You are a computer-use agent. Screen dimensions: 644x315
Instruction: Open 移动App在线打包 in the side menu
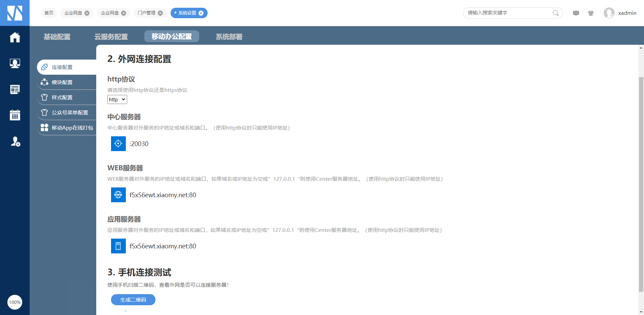tap(67, 128)
